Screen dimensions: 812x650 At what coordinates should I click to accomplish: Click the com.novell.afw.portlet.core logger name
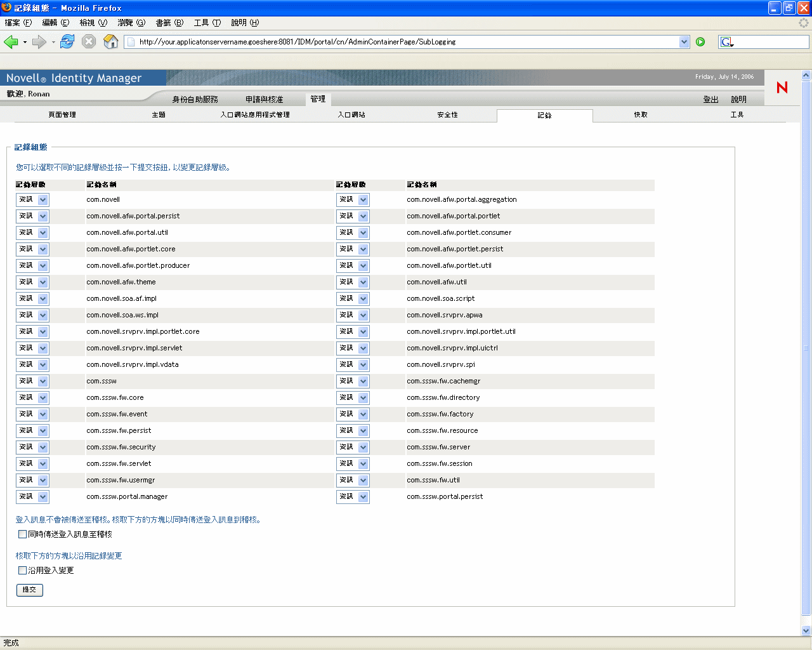coord(131,249)
